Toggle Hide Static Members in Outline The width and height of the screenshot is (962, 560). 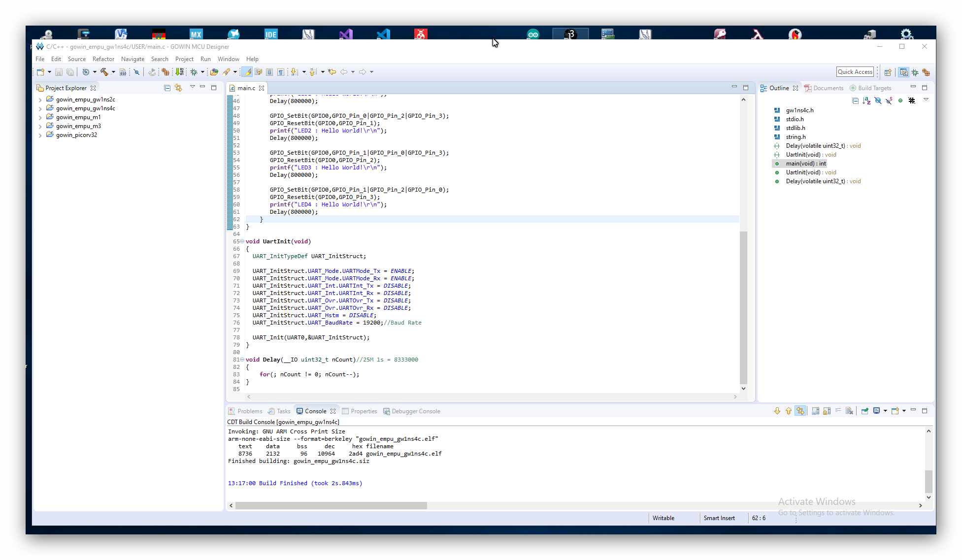pos(889,100)
